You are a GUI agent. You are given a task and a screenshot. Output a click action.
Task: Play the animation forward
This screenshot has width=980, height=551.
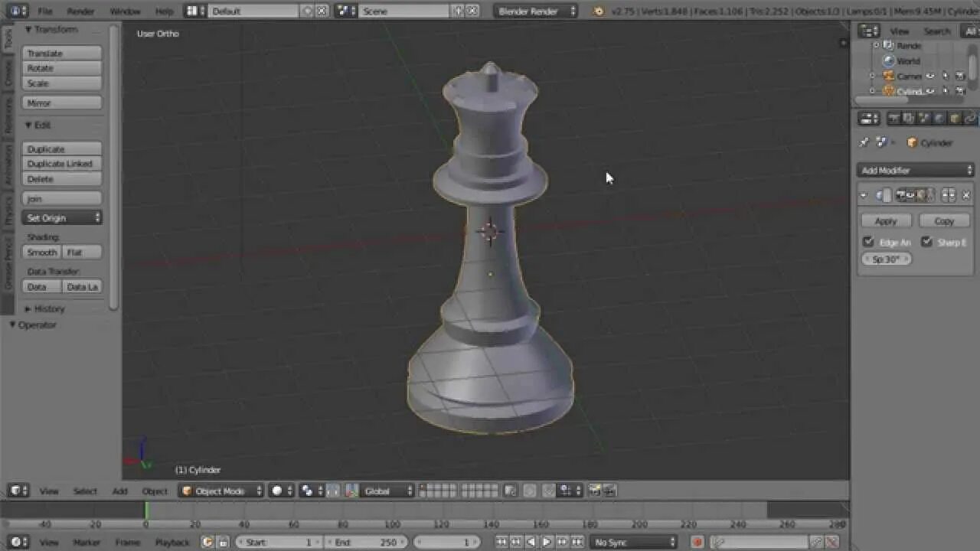pyautogui.click(x=547, y=542)
